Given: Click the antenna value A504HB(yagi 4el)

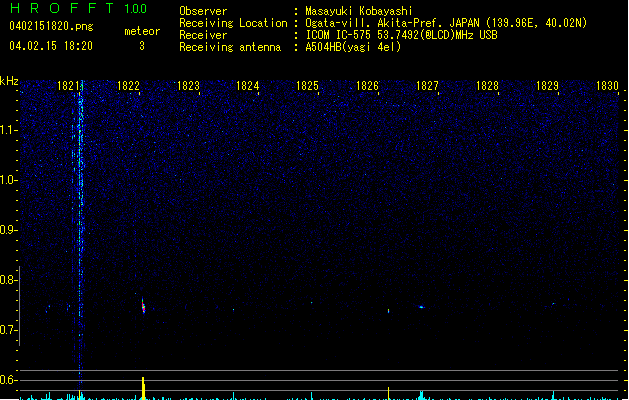Looking at the screenshot, I should tap(353, 47).
